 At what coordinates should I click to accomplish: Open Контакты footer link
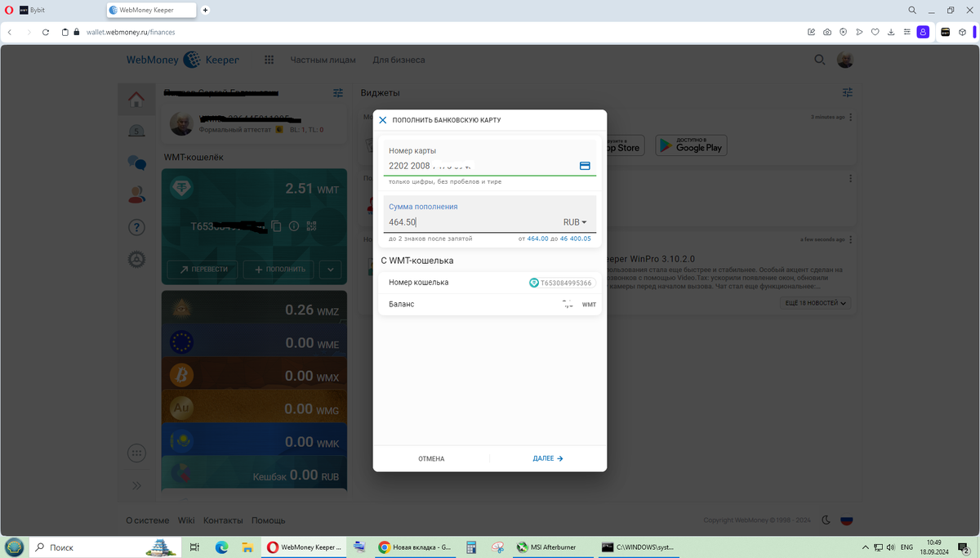(223, 520)
